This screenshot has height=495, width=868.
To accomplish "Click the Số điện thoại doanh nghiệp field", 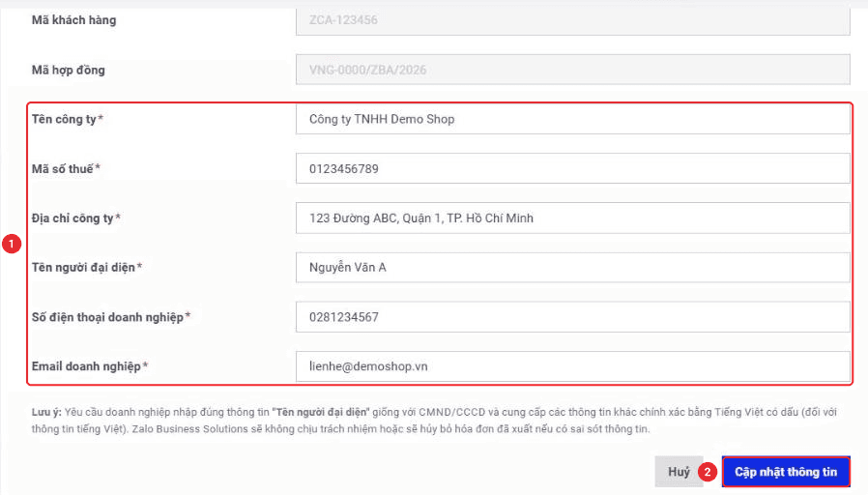I will click(573, 317).
